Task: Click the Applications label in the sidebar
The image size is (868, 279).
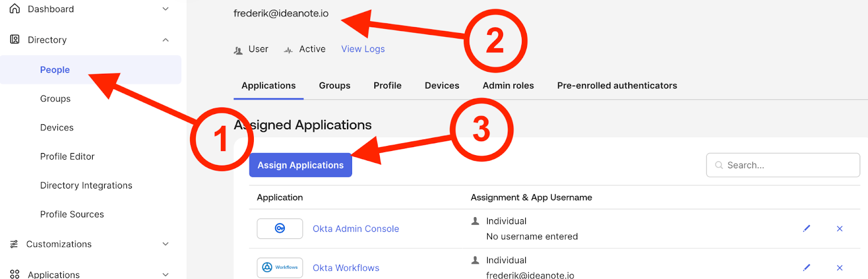Action: 54,275
